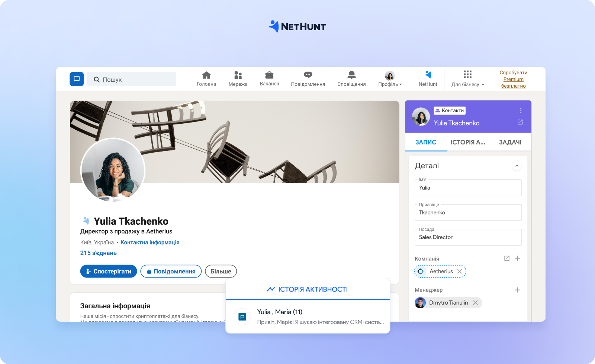The image size is (595, 364).
Task: Click the Спостерігати button
Action: (x=109, y=271)
